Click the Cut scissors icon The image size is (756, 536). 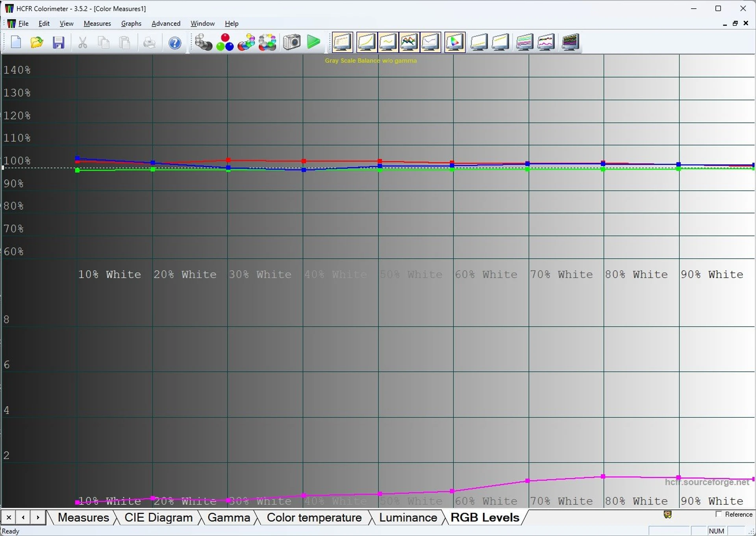coord(82,42)
